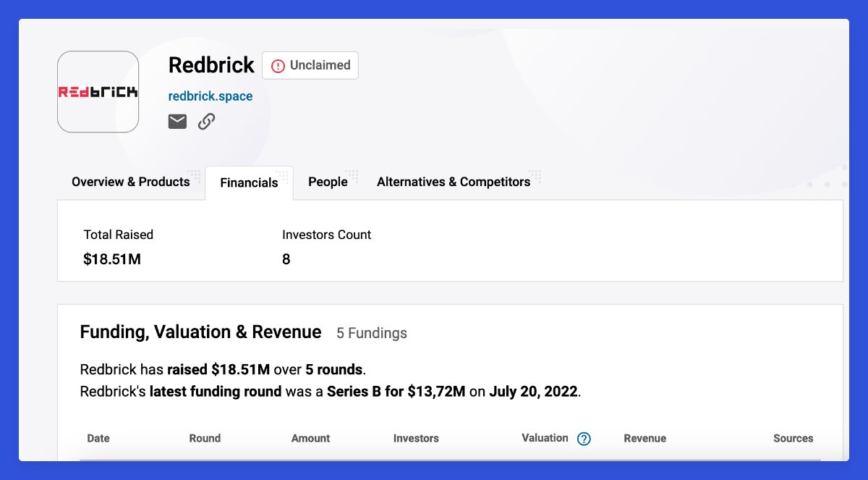Screen dimensions: 868x480
Task: Click the Redbrick logo thumbnail
Action: click(98, 92)
